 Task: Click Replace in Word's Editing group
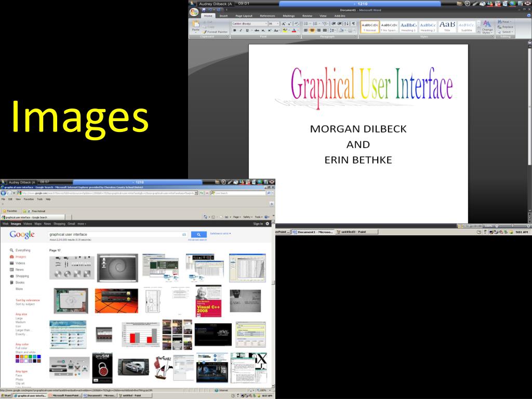pos(505,27)
